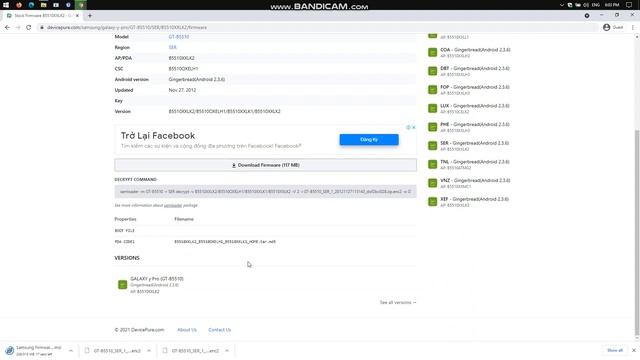
Task: Click the GALAXY y Pro version icon
Action: (122, 284)
